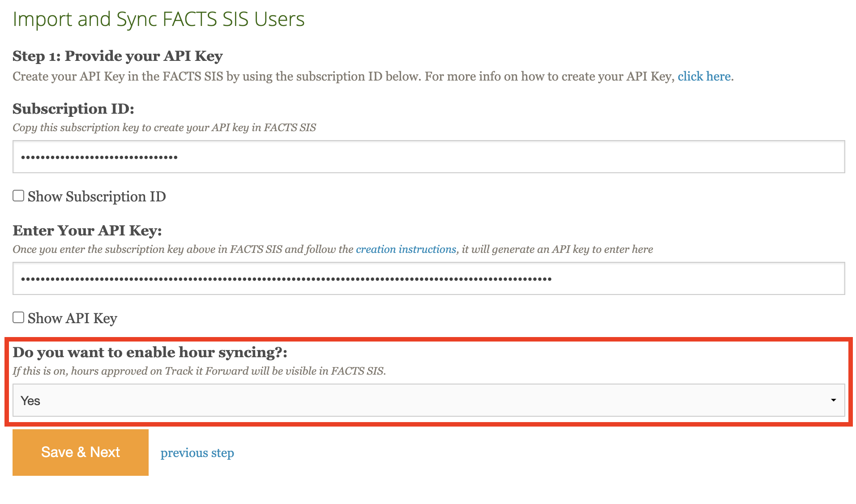Screen dimensions: 856x504
Task: Follow the creation instructions link
Action: pos(406,249)
